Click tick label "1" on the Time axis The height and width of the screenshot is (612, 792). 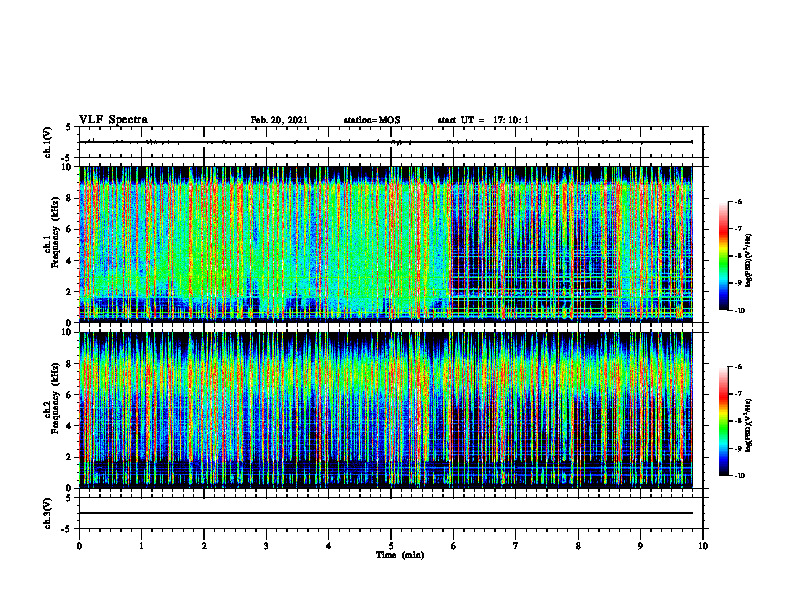point(141,546)
